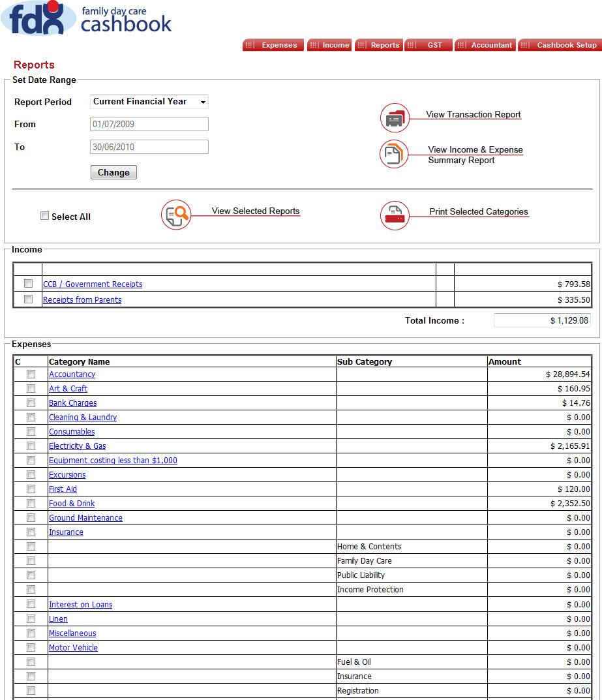
Task: Open the Report Period dropdown
Action: coord(149,102)
